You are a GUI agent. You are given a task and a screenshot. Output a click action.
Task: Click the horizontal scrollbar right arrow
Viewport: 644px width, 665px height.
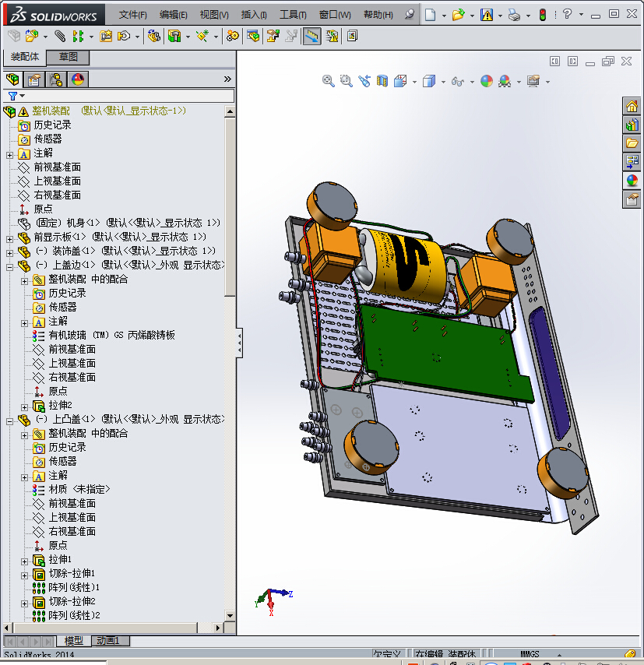click(218, 628)
